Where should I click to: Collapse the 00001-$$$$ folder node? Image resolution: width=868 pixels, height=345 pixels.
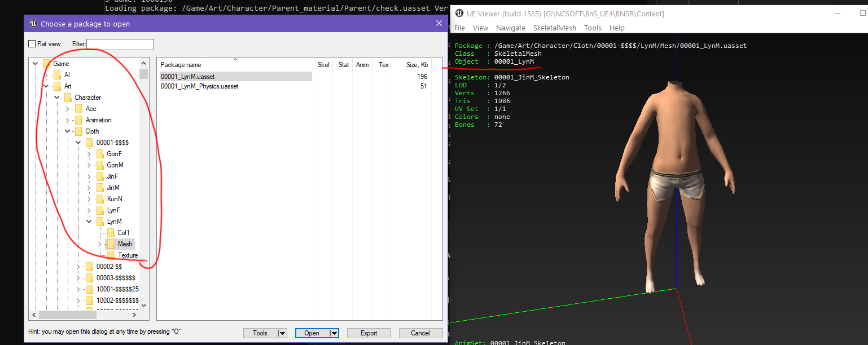tap(78, 143)
